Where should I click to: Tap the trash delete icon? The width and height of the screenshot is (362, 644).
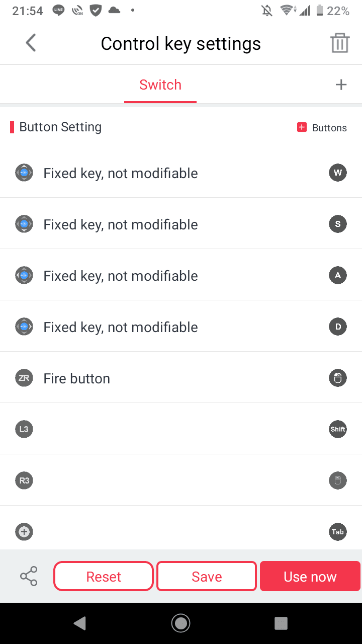(340, 43)
